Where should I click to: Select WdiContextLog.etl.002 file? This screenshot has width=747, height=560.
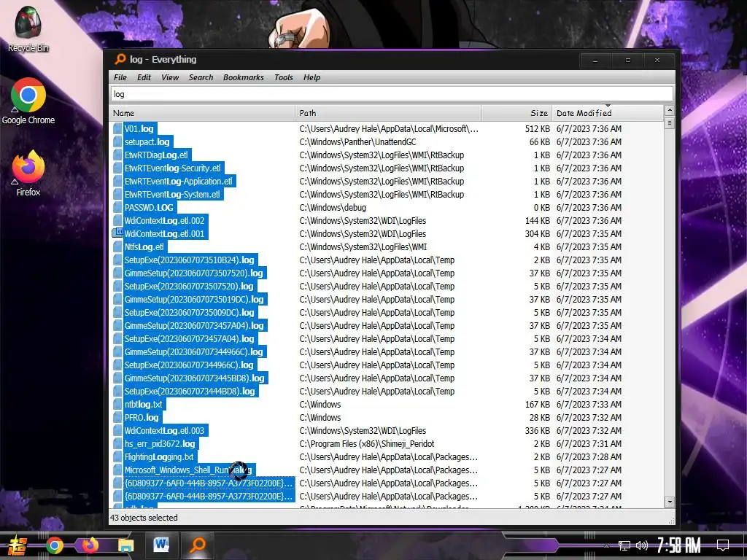coord(165,220)
